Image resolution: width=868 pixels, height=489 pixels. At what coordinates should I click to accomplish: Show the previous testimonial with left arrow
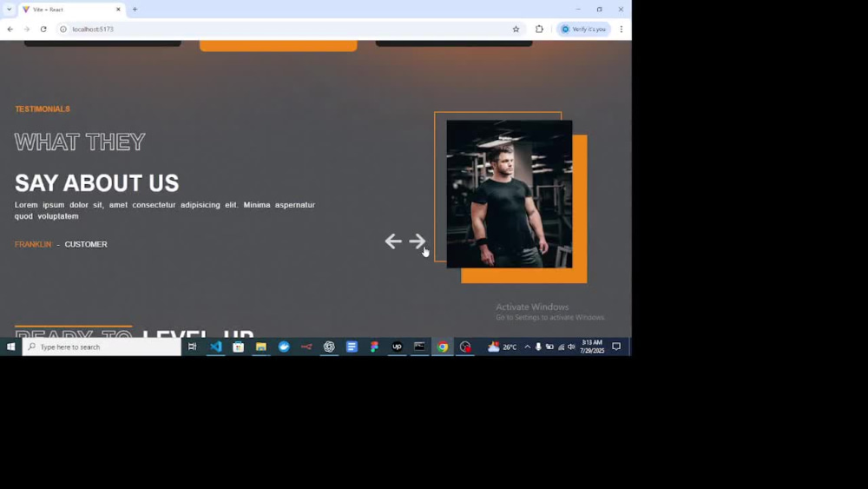393,241
